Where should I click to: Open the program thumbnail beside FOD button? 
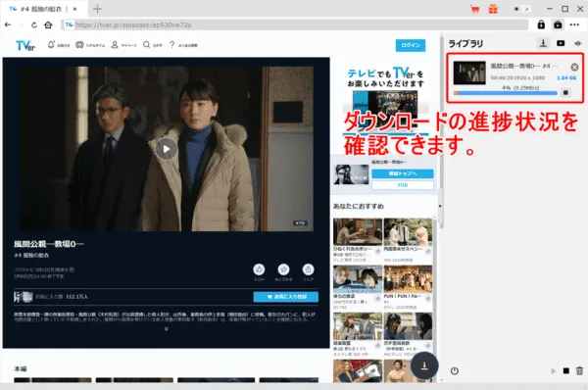point(351,174)
